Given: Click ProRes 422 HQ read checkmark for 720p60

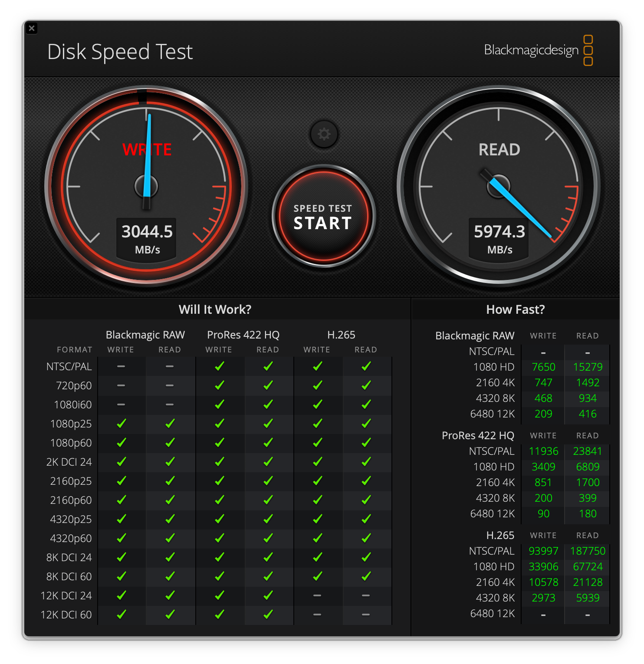Looking at the screenshot, I should 268,385.
